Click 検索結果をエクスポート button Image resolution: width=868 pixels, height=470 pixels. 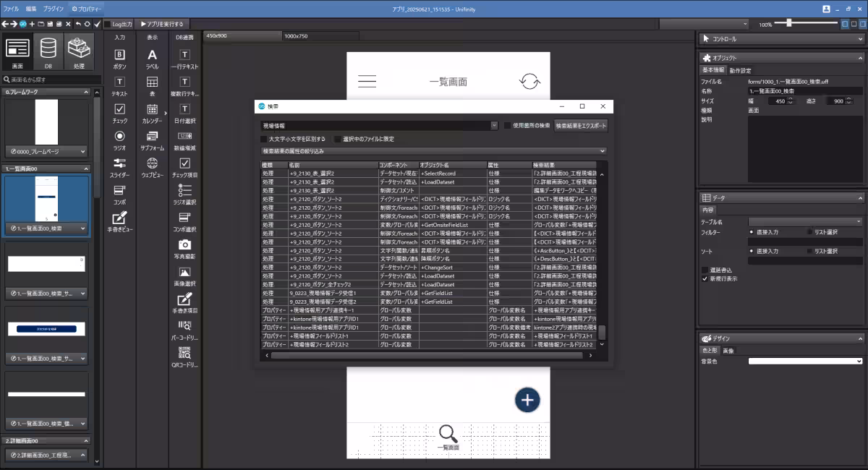[581, 126]
